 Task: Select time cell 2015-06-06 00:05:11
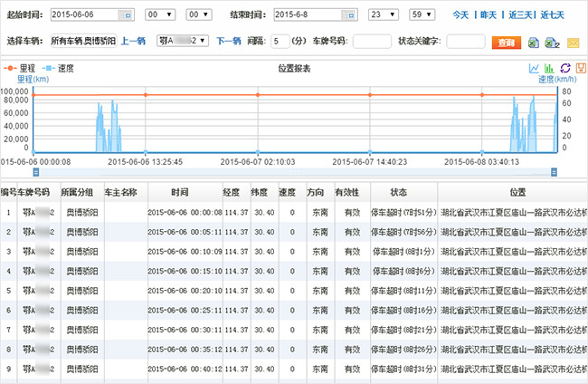(185, 232)
